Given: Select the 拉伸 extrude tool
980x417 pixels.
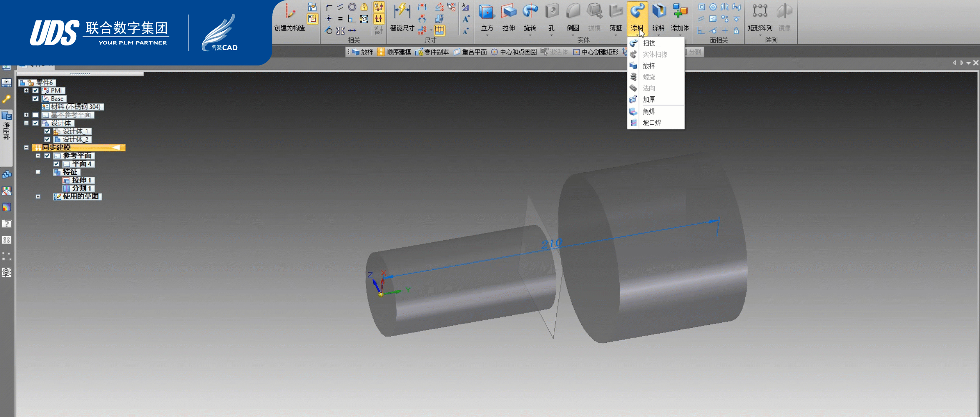Looking at the screenshot, I should (508, 17).
